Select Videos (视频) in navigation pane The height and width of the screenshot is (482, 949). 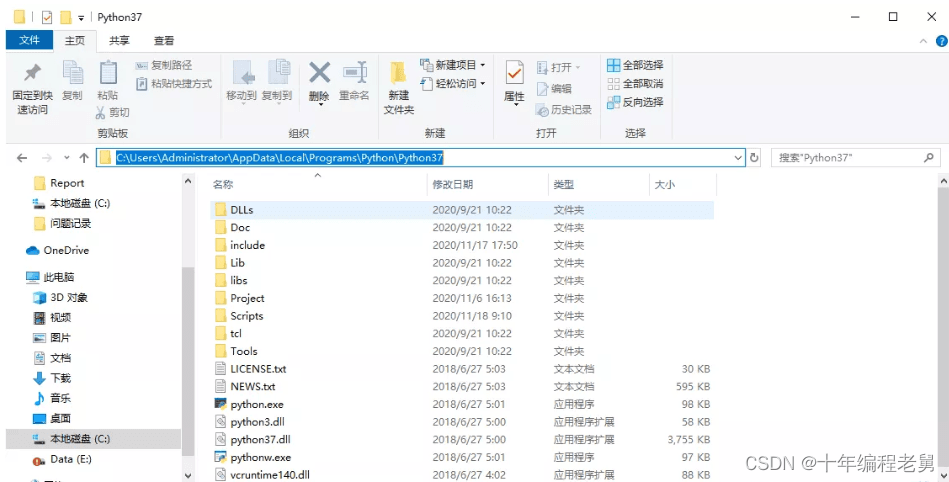click(53, 317)
